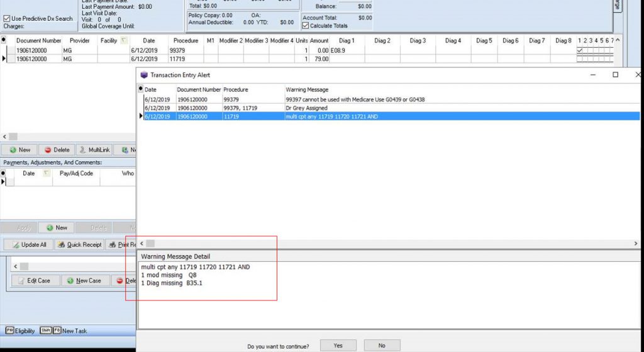Screen dimensions: 644x352
Task: Select alert row 99397 cannot be used with Medicare
Action: pyautogui.click(x=392, y=99)
